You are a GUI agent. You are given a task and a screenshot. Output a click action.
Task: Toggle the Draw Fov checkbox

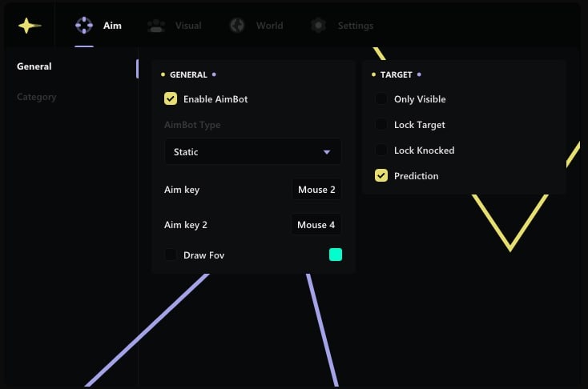pos(171,255)
